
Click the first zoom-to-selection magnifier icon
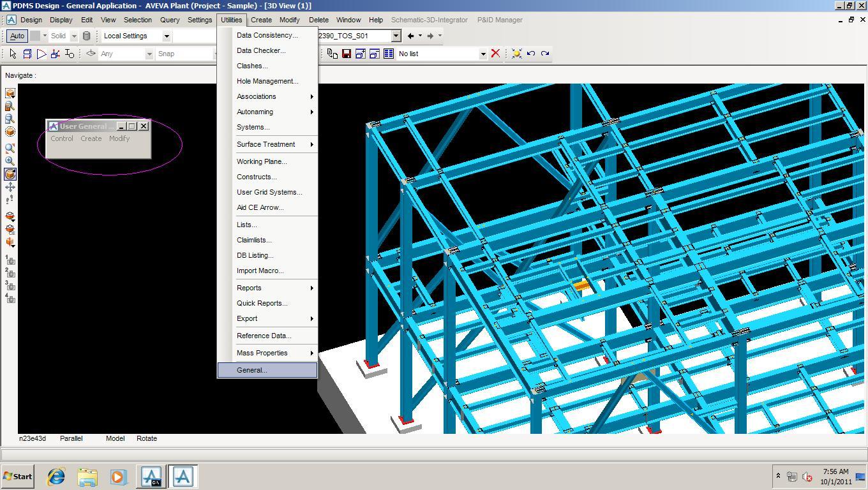pos(10,106)
